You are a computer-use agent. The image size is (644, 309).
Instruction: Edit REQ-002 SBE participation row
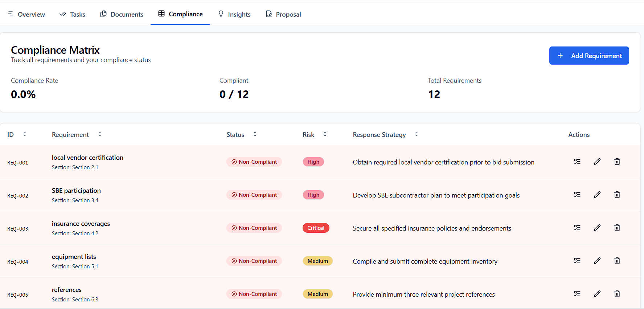point(597,195)
